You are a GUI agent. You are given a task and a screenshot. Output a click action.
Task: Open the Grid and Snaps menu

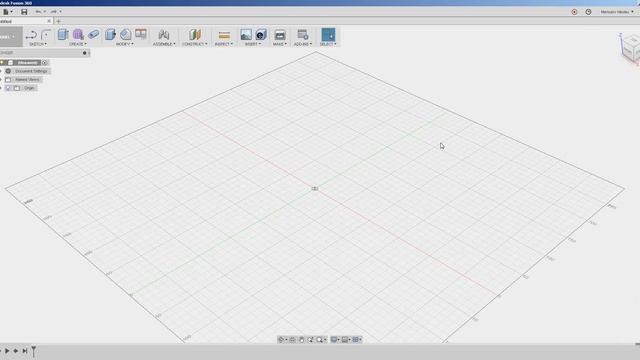pos(356,340)
